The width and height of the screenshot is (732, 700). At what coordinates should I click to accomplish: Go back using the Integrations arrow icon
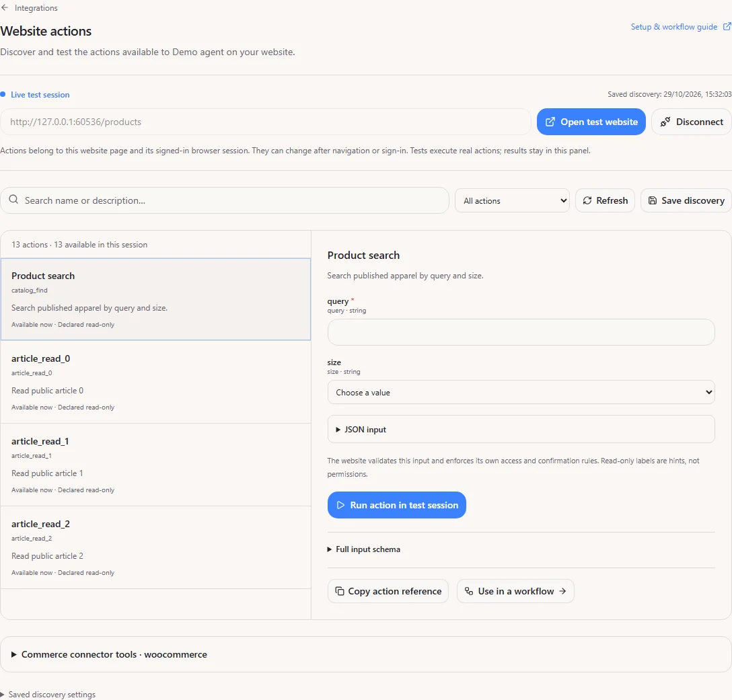[5, 8]
